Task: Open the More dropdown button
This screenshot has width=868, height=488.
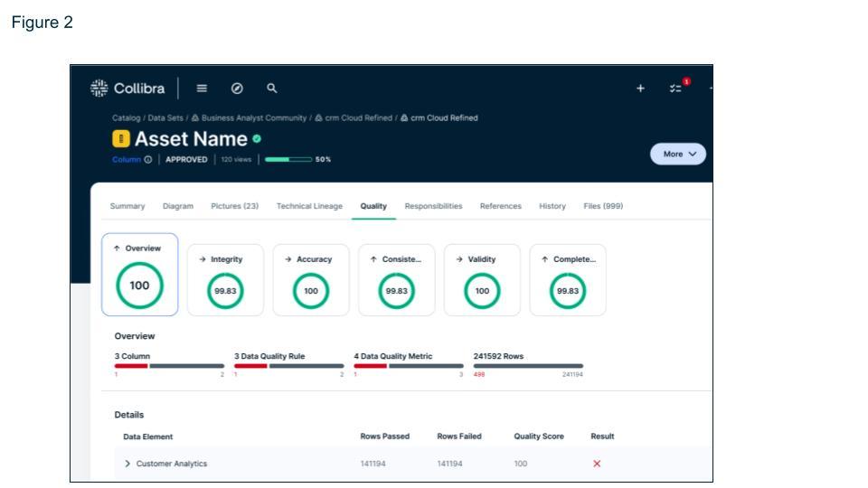Action: 678,154
